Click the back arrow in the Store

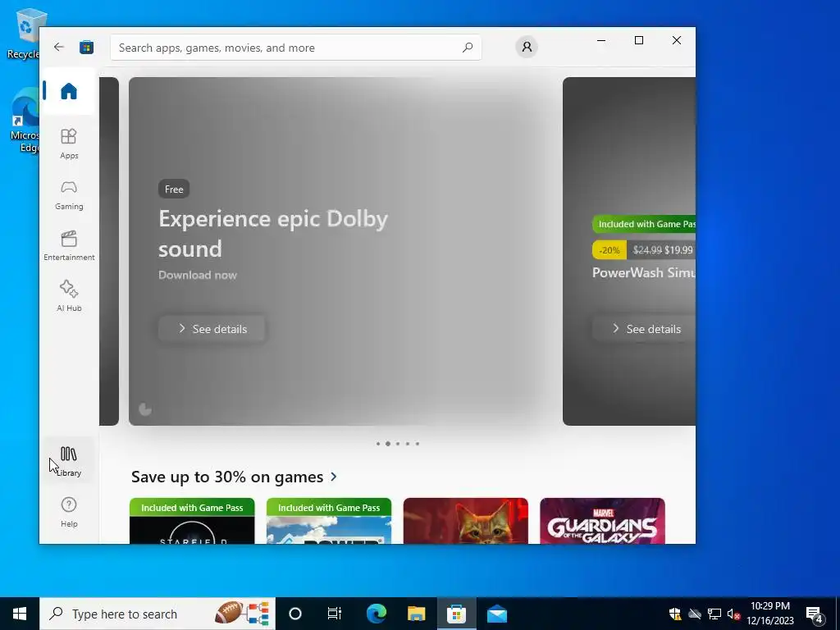click(59, 47)
